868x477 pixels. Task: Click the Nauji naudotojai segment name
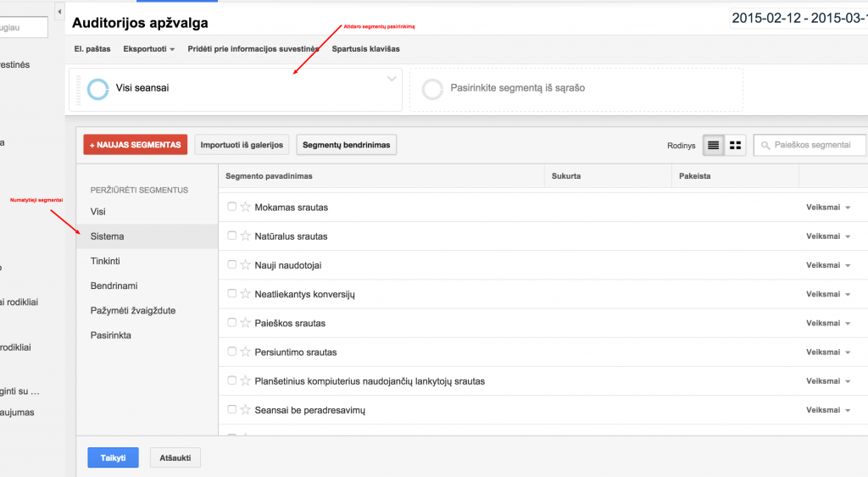[288, 265]
